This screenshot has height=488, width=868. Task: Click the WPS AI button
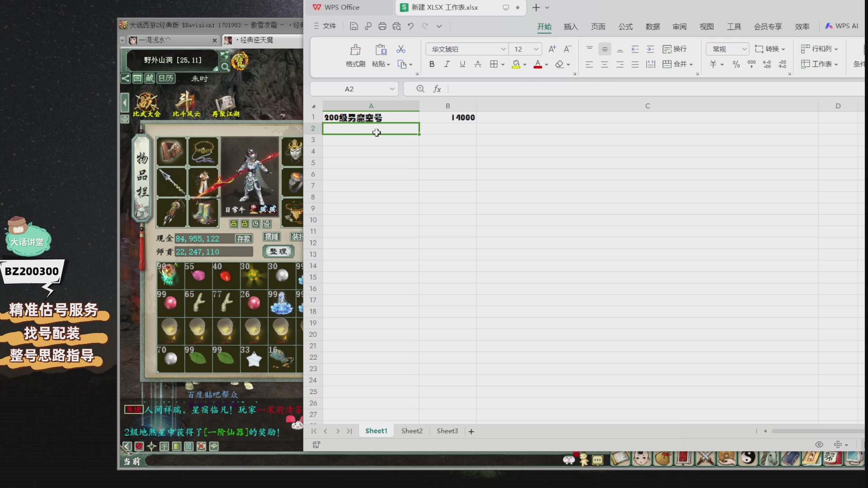coord(841,26)
